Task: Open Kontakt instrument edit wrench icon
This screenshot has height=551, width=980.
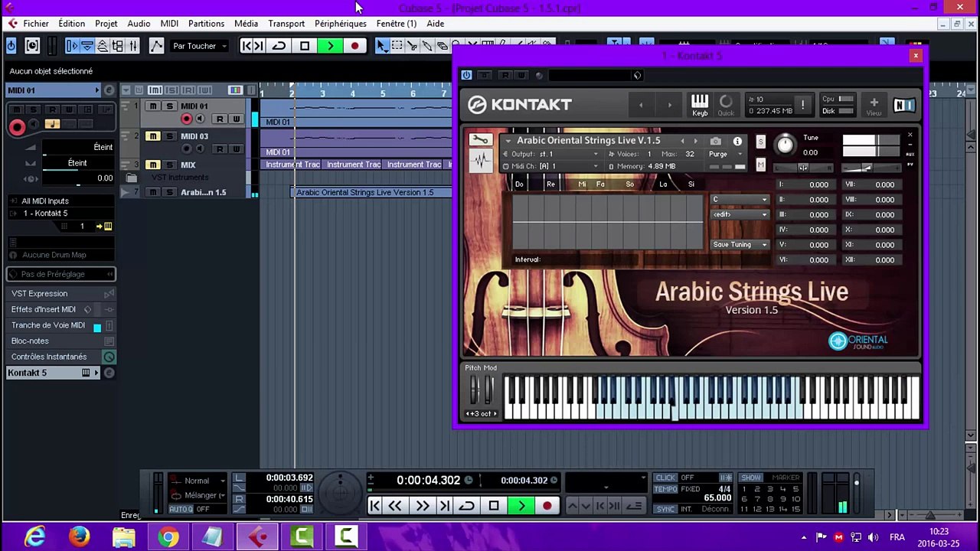Action: 480,139
